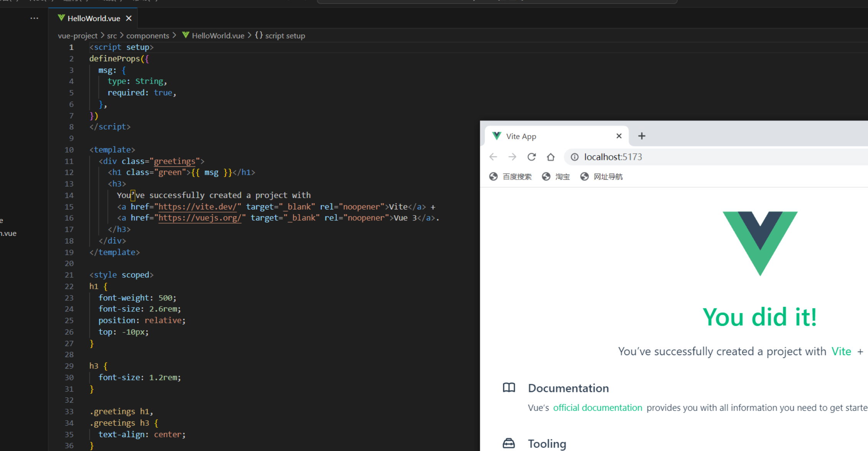
Task: Follow the Vite link on the page
Action: click(x=841, y=351)
